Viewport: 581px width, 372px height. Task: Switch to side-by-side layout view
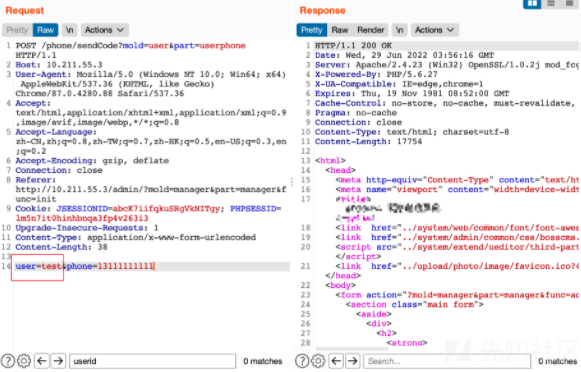tap(532, 4)
